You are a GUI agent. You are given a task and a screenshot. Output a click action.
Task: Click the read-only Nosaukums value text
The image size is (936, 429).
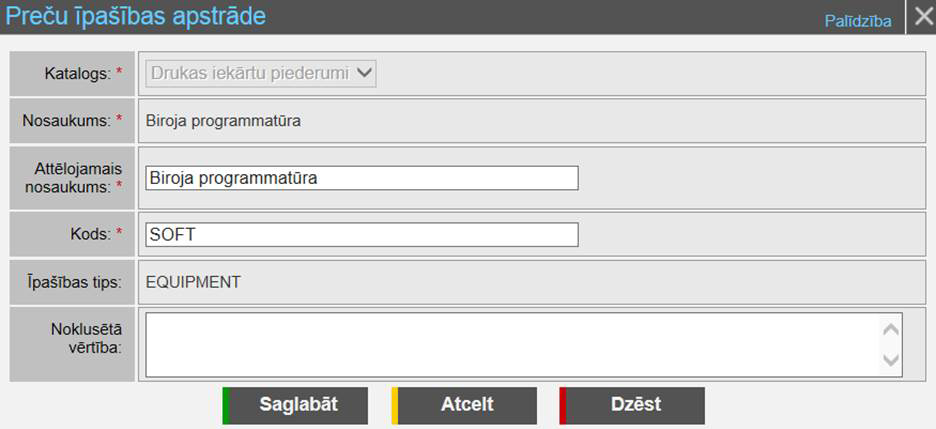click(x=223, y=122)
